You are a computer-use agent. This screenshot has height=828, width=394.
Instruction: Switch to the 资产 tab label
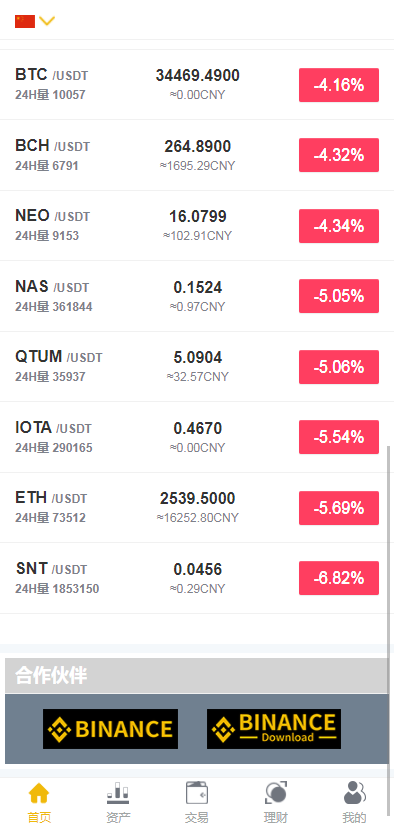tap(118, 817)
